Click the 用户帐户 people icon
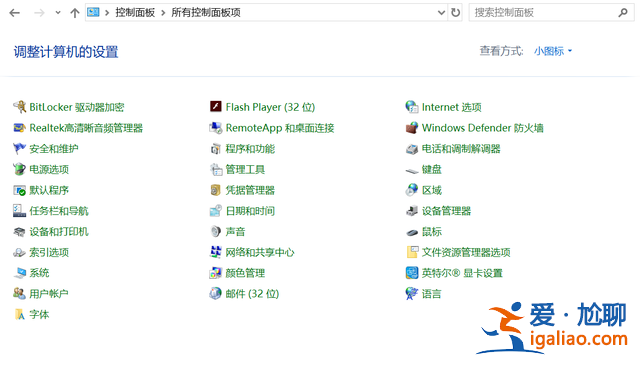Image resolution: width=640 pixels, height=366 pixels. pos(19,294)
